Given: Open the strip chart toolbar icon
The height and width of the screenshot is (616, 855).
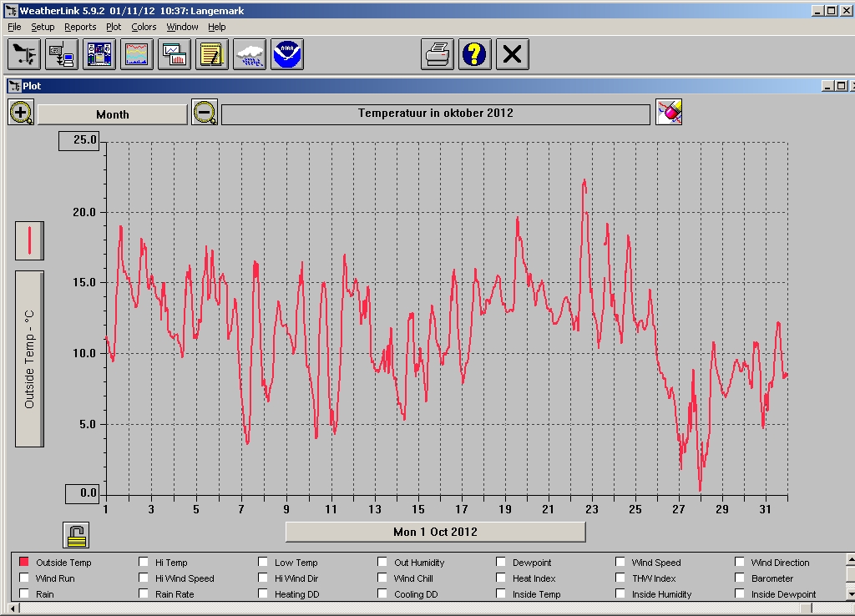Looking at the screenshot, I should point(137,54).
